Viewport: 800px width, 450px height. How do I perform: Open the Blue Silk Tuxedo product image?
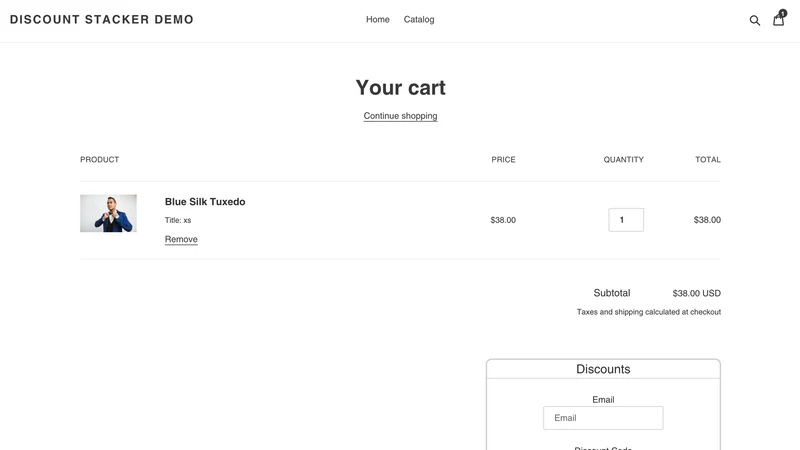pos(108,213)
